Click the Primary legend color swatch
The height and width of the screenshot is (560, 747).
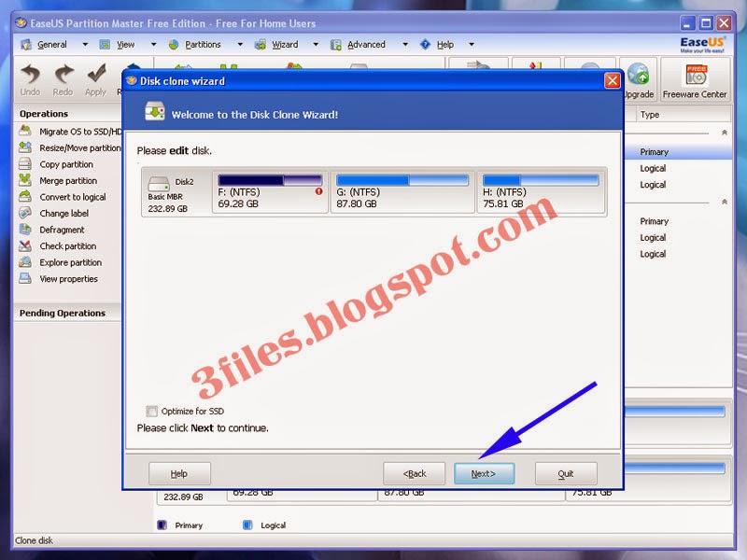coord(162,525)
